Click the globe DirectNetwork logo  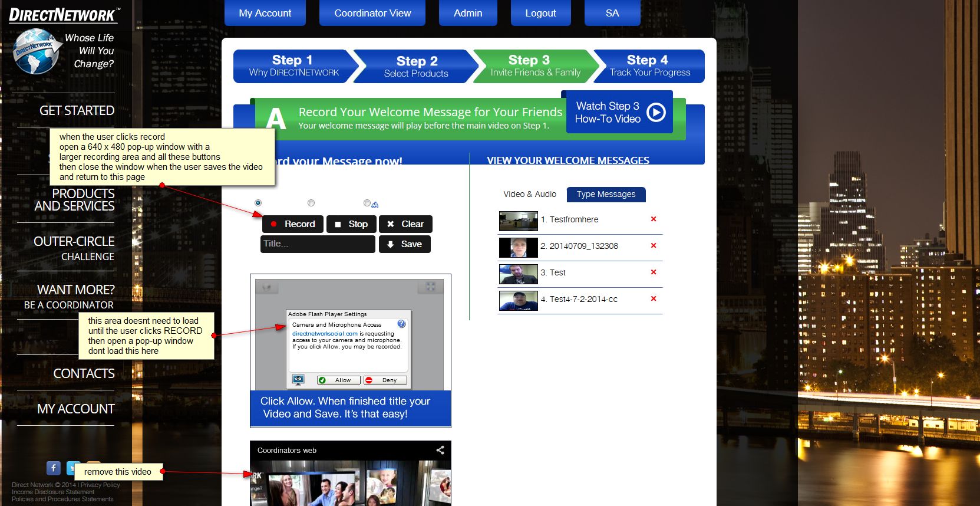37,51
